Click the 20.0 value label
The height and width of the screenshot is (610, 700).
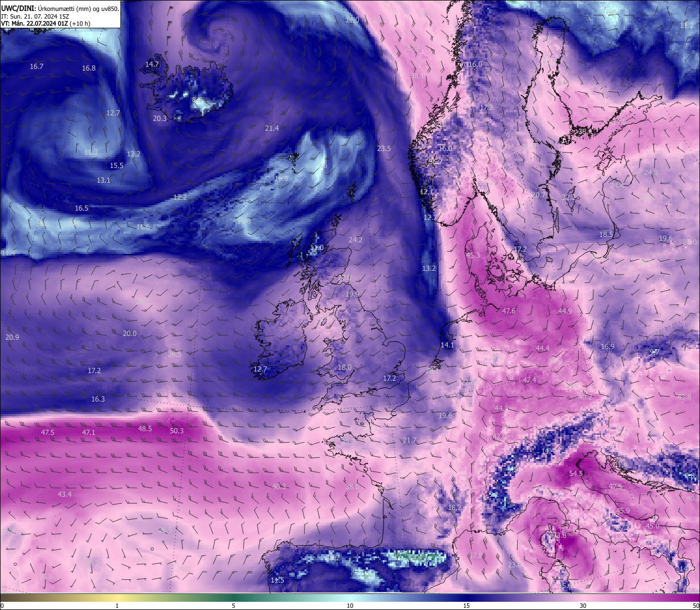[x=130, y=333]
